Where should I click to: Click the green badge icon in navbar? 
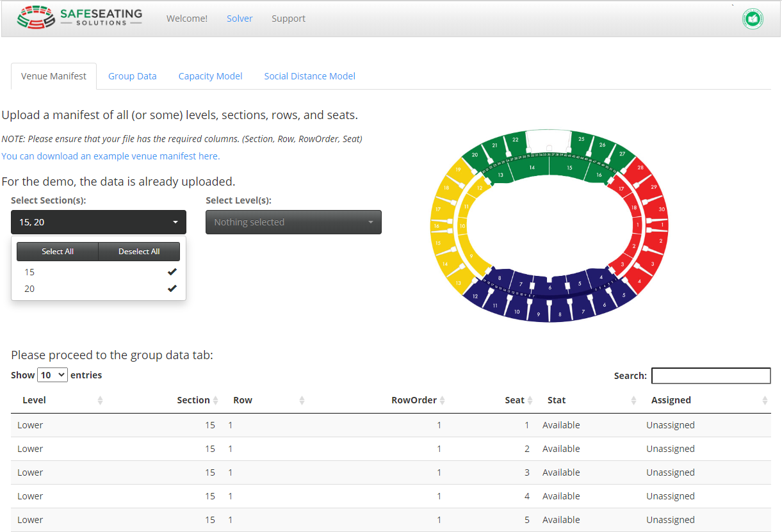click(753, 19)
